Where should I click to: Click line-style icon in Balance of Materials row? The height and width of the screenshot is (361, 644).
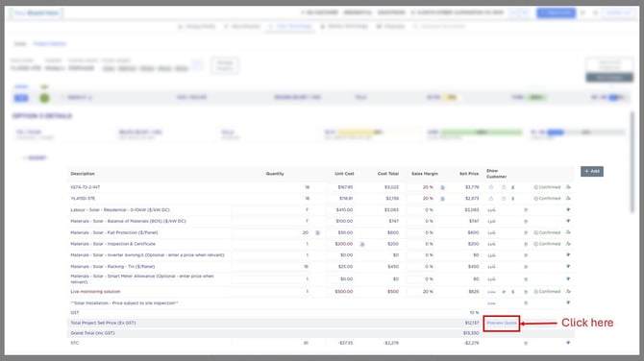[x=491, y=222]
